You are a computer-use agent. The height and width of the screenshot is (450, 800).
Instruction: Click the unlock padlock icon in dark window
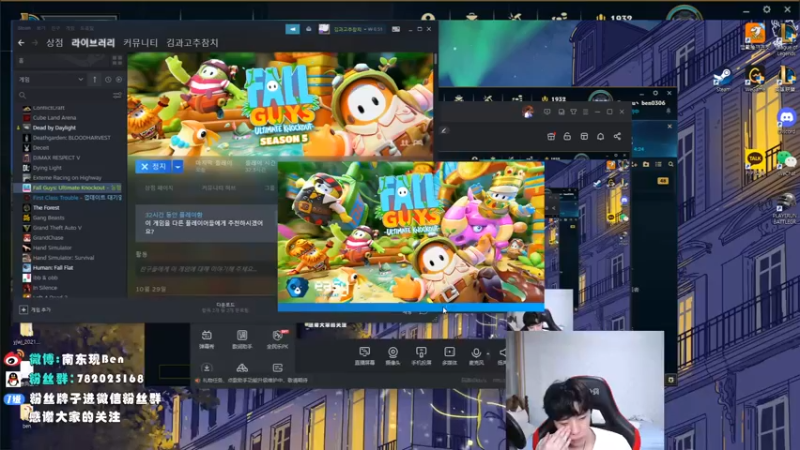tap(567, 136)
